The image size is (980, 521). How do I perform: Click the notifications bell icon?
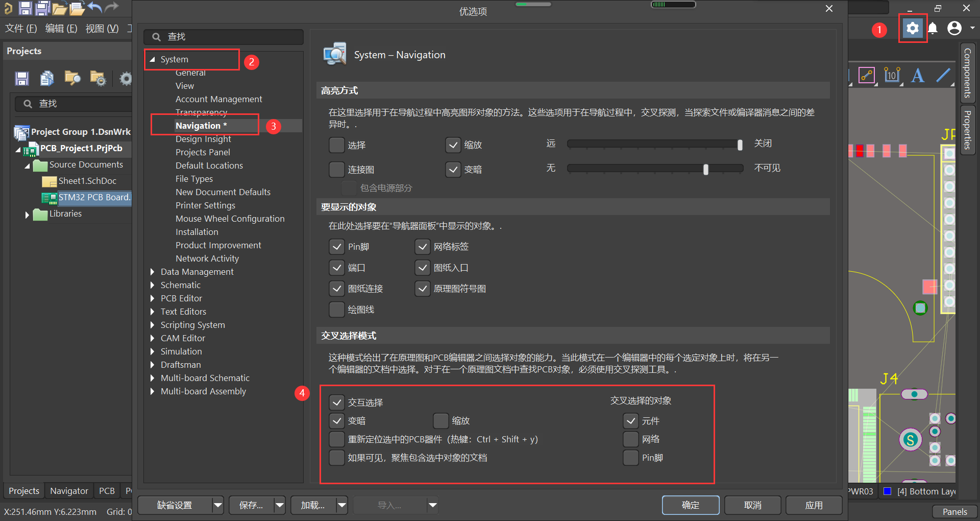[x=933, y=29]
